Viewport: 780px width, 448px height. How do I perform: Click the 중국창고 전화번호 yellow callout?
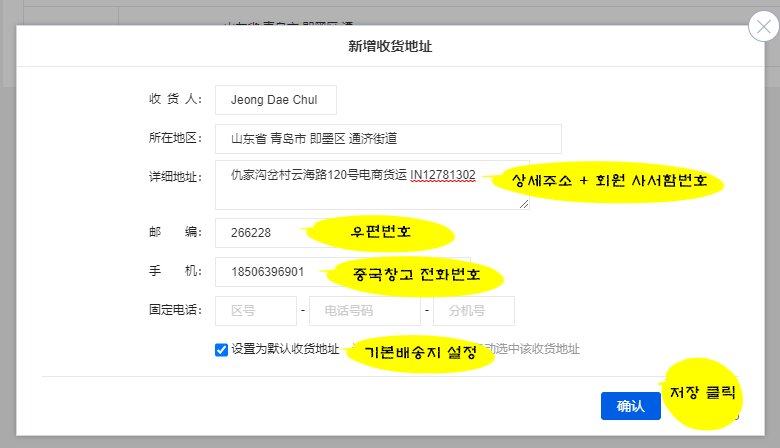click(x=416, y=274)
